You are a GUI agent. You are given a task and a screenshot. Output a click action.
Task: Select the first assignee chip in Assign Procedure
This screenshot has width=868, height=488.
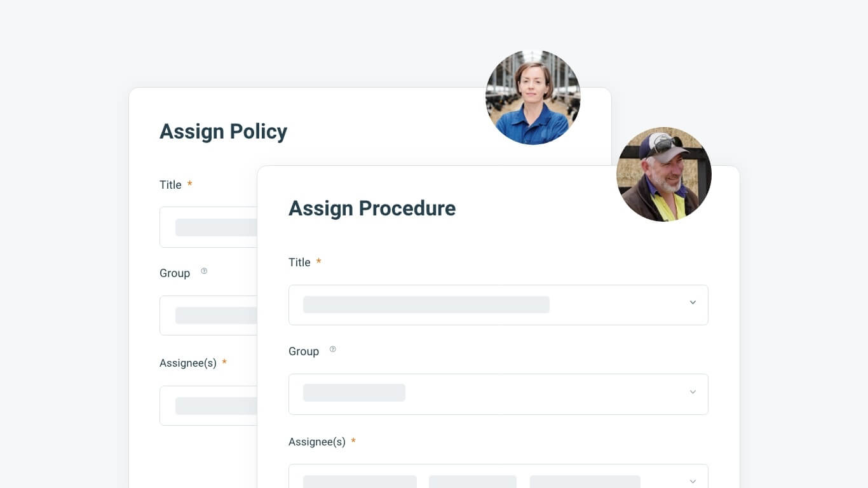coord(360,482)
